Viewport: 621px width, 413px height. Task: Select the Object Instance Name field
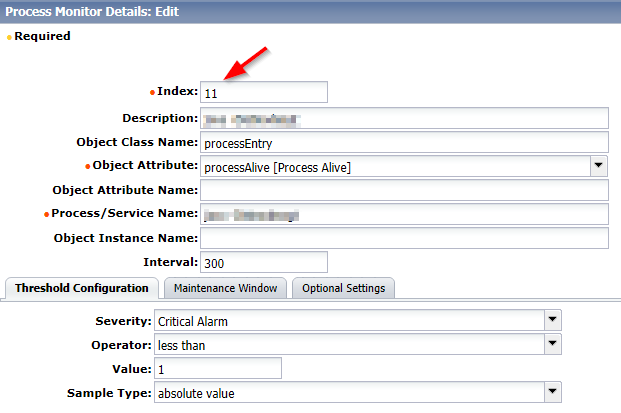coord(404,238)
